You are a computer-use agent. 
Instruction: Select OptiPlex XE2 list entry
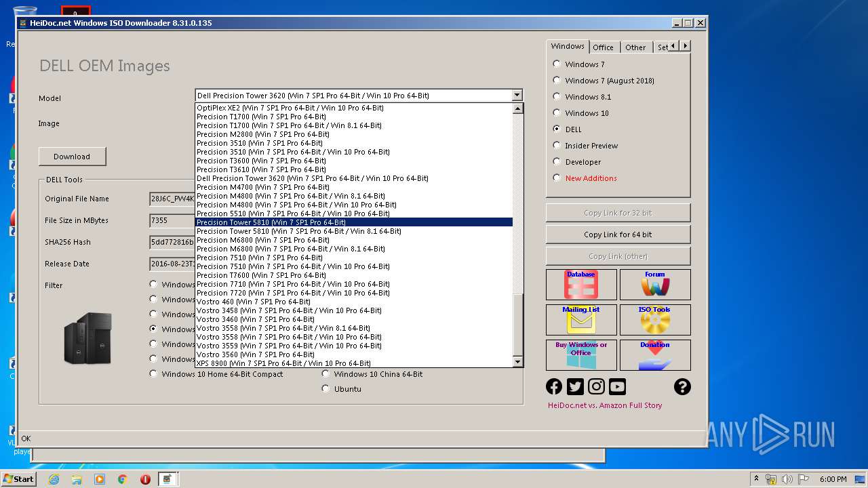[354, 108]
